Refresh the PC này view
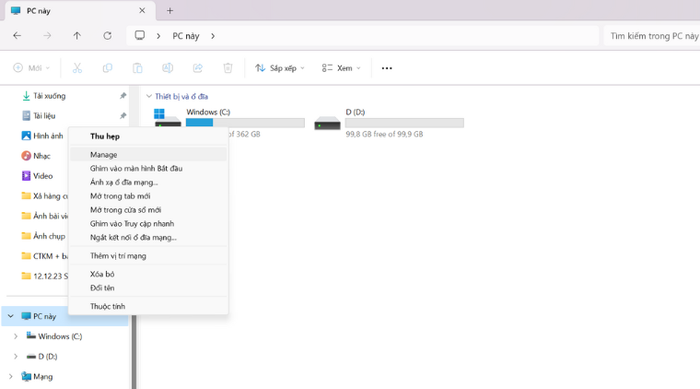700x389 pixels. pyautogui.click(x=108, y=36)
